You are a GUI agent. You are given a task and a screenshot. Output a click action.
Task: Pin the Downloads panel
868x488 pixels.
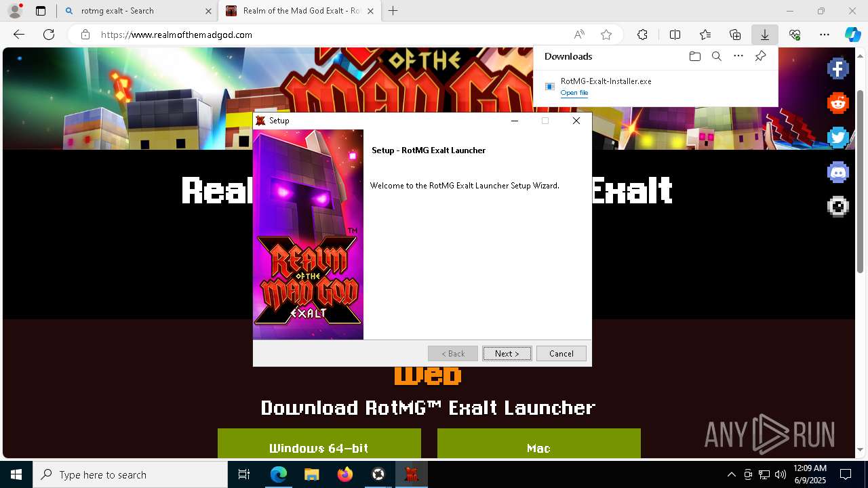tap(760, 56)
